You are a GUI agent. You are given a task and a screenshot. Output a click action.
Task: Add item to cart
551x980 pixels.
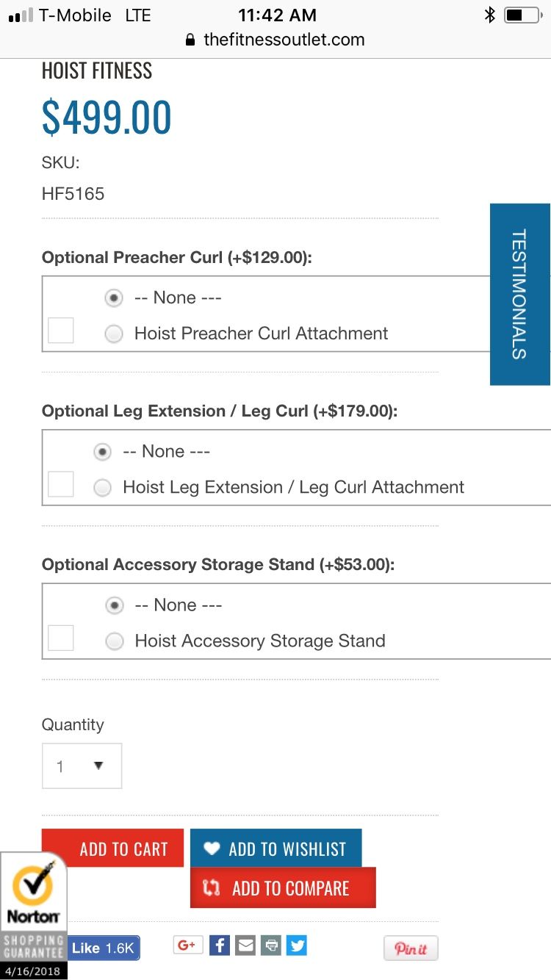click(x=112, y=849)
